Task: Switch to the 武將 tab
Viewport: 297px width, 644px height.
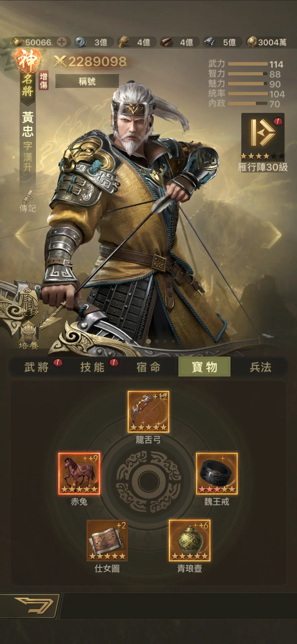Action: coord(37,367)
